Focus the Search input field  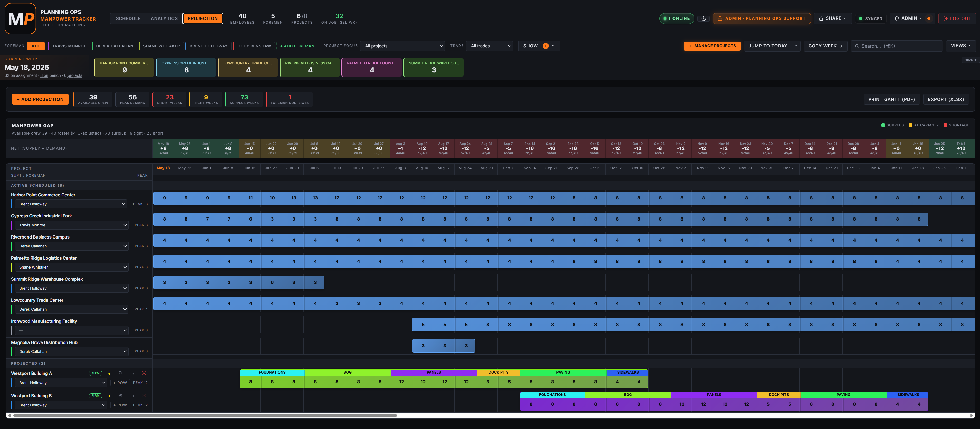click(896, 46)
